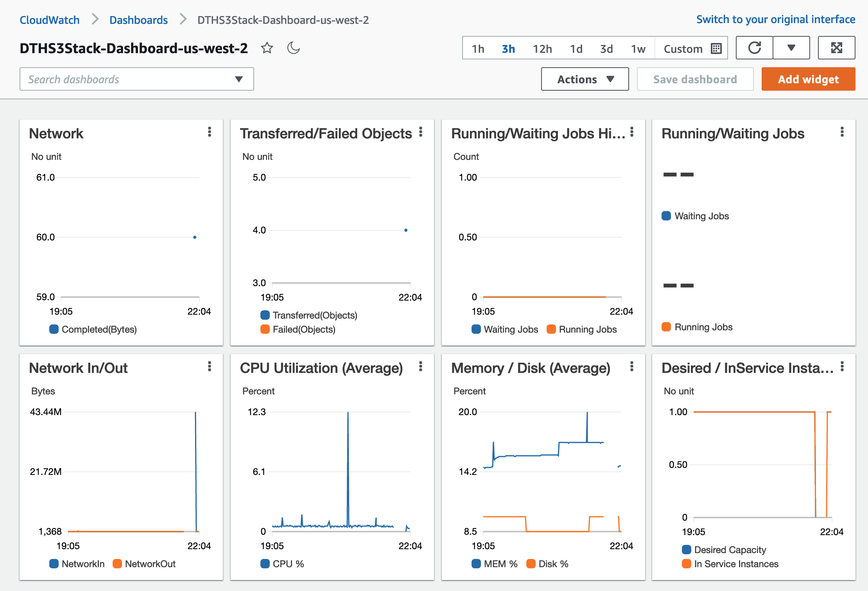The width and height of the screenshot is (868, 591).
Task: Follow the Switch to your original interface link
Action: tap(776, 20)
